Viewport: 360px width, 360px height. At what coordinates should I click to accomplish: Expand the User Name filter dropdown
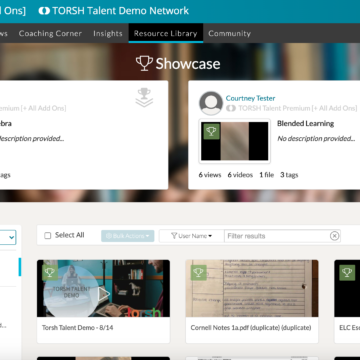click(x=192, y=236)
